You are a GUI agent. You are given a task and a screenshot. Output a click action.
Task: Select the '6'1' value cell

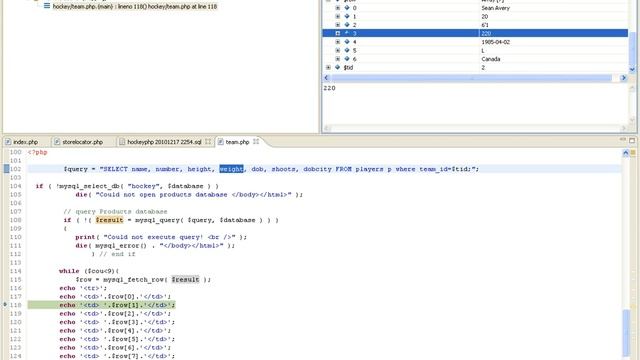pos(485,25)
